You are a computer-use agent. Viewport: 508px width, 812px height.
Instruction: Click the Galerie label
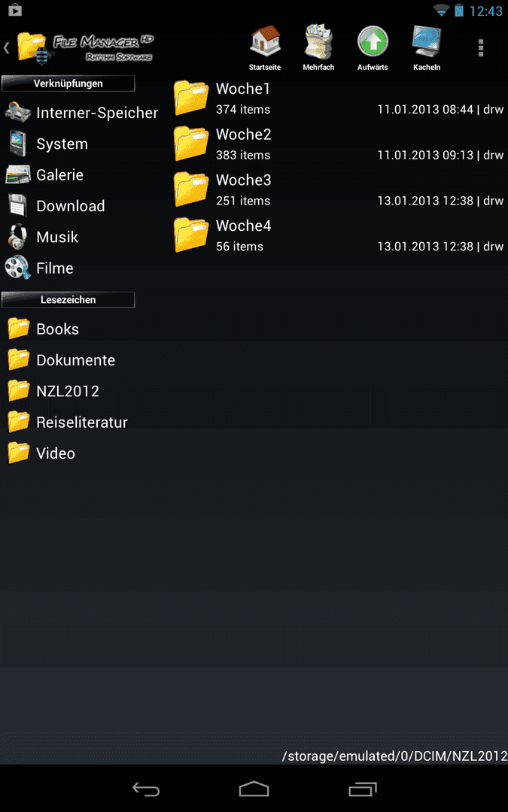(x=59, y=175)
